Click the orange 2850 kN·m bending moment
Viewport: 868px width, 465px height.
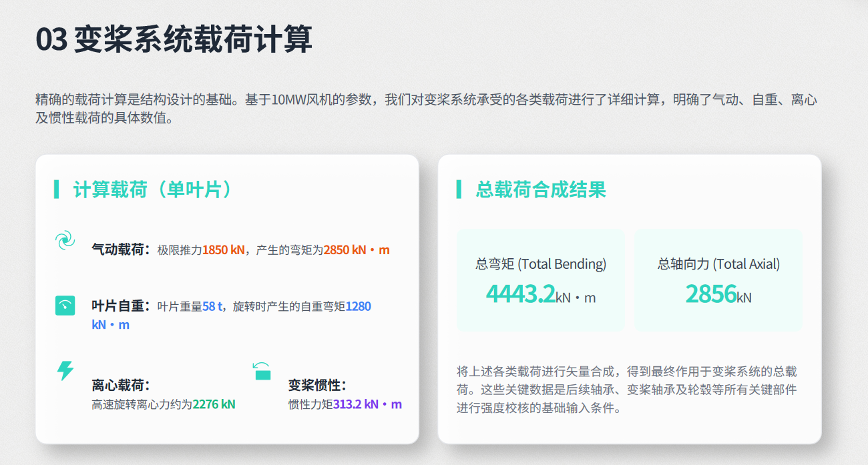(x=357, y=250)
